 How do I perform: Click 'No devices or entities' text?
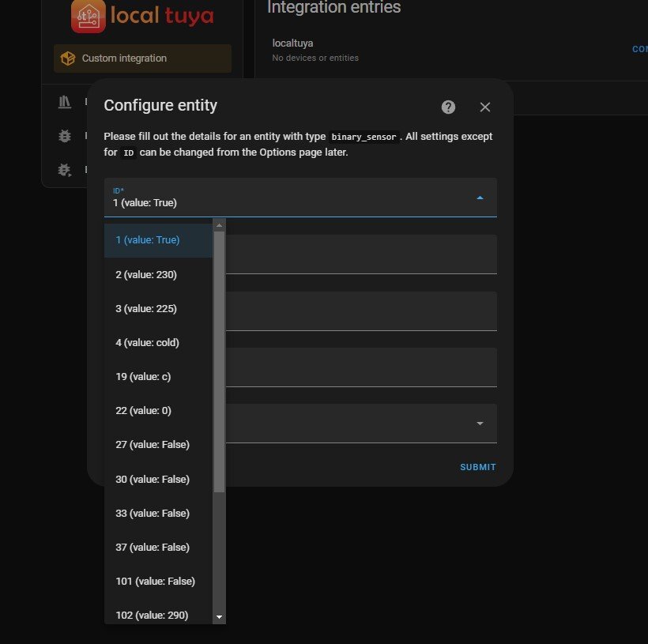315,58
